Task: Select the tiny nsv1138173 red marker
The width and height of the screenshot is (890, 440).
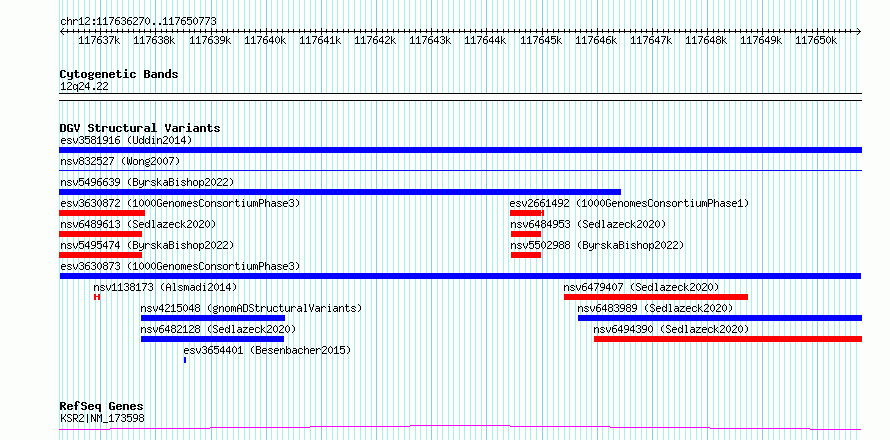Action: (97, 297)
